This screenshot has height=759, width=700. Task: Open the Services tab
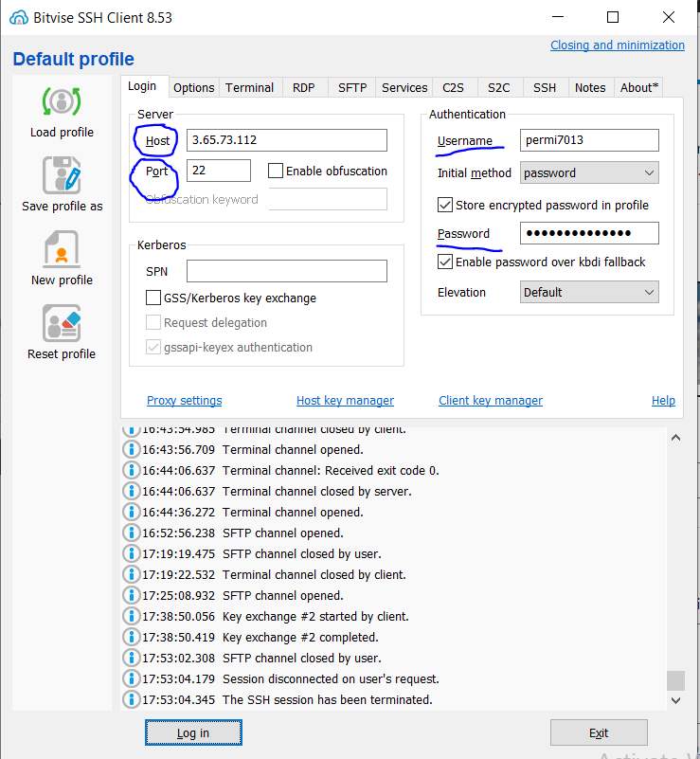tap(404, 87)
